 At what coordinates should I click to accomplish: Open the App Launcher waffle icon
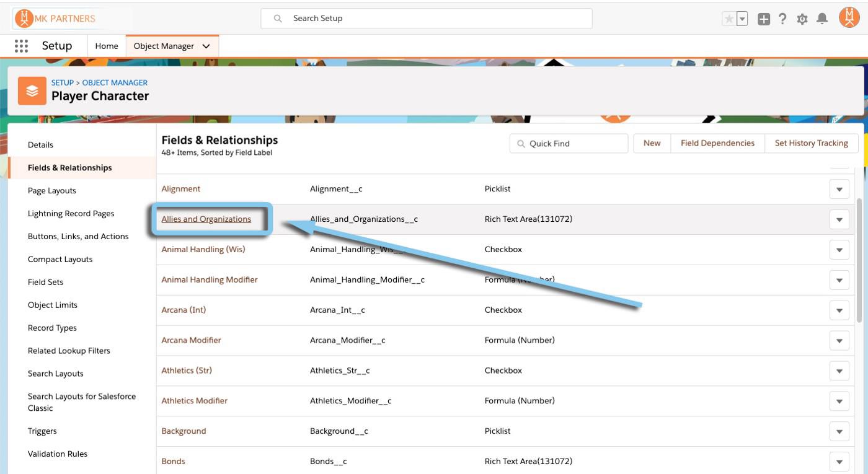pos(20,45)
